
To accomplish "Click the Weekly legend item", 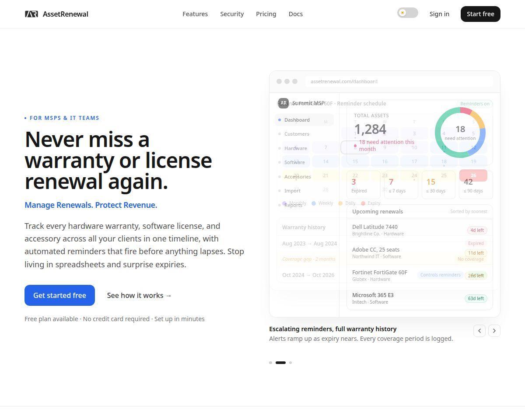I will pos(322,203).
